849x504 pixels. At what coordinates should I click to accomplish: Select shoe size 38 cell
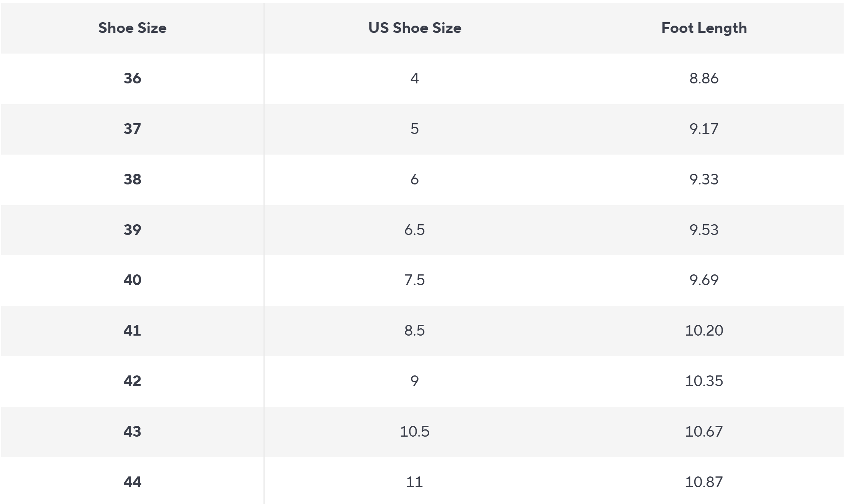click(132, 179)
